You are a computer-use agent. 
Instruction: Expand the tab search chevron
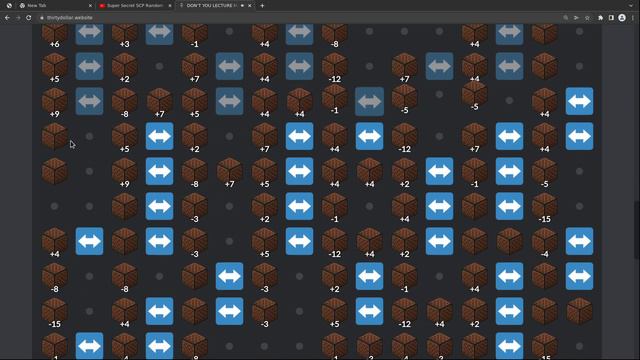632,6
